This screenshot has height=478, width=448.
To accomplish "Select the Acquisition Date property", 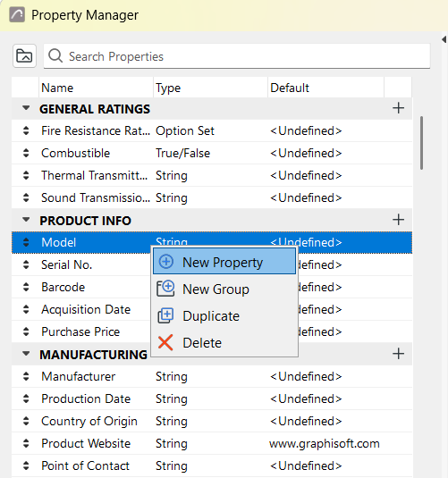I will [x=86, y=309].
